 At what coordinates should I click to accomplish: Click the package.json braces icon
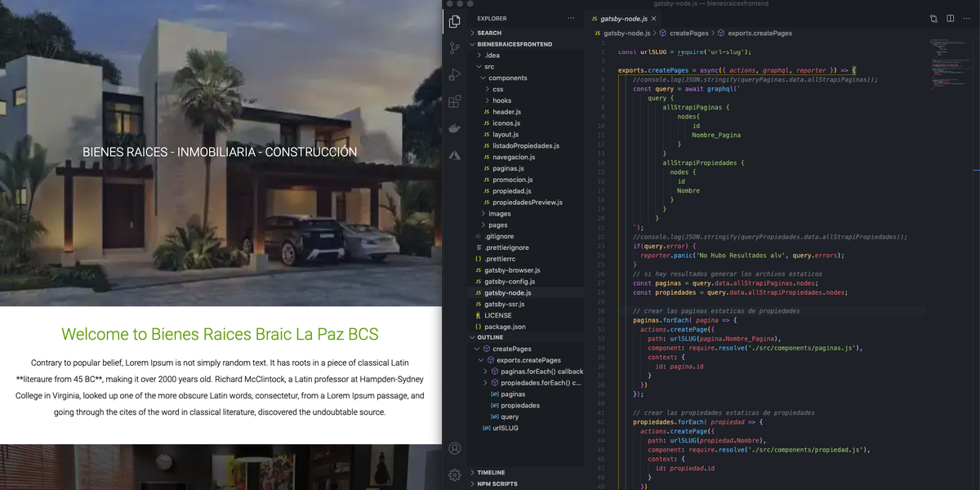pyautogui.click(x=478, y=327)
